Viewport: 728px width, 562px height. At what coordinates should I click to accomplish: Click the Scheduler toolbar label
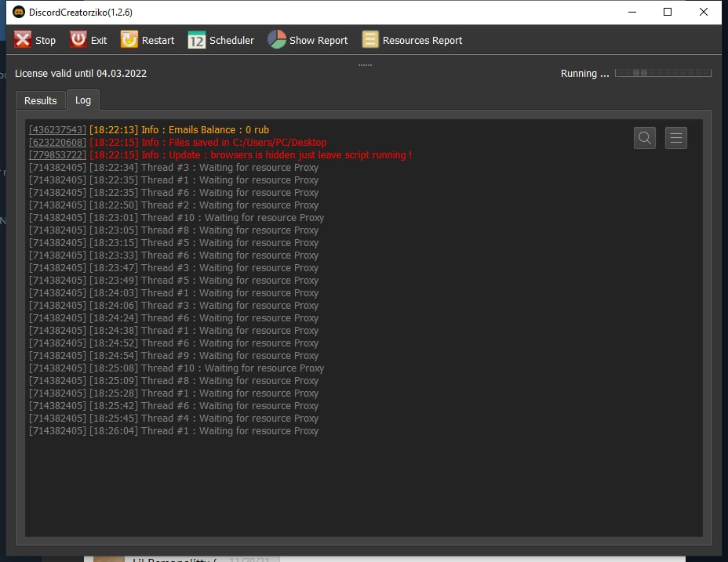click(231, 41)
